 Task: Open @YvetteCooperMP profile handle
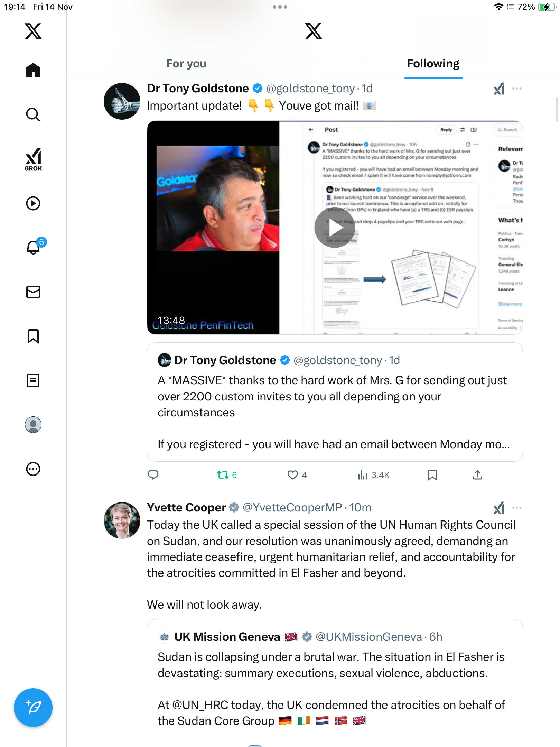click(x=292, y=508)
